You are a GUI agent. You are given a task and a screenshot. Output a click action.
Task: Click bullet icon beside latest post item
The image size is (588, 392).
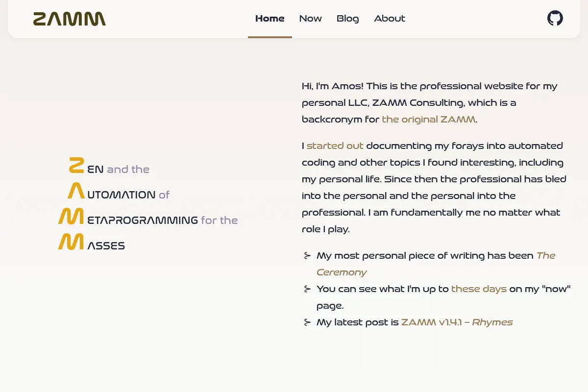point(307,322)
